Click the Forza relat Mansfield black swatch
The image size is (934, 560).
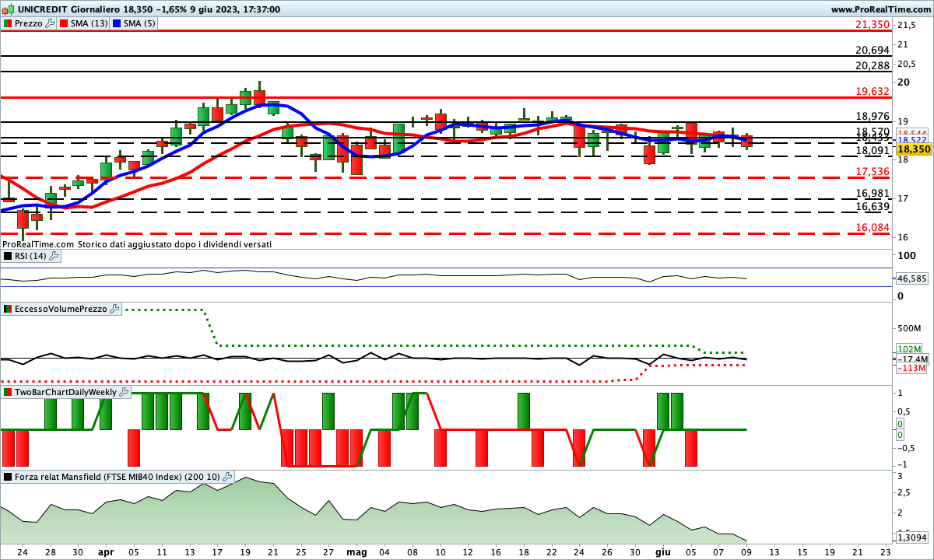[8, 477]
